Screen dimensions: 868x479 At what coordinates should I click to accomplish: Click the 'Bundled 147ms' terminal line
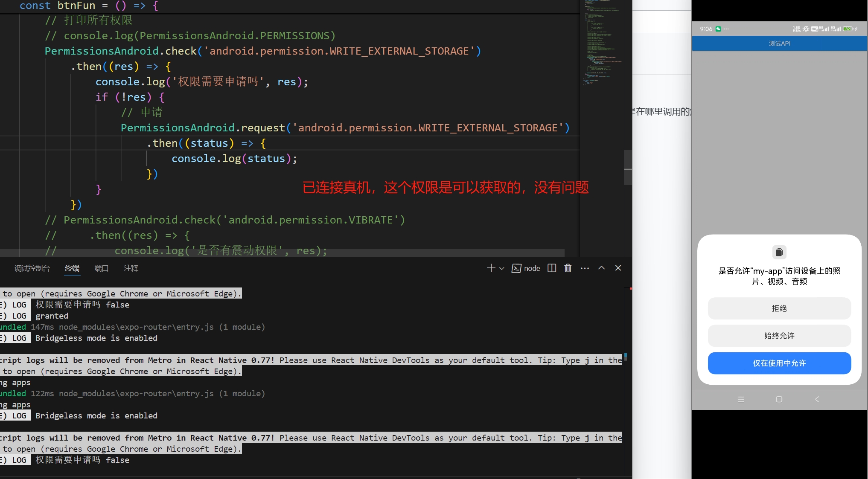[132, 327]
